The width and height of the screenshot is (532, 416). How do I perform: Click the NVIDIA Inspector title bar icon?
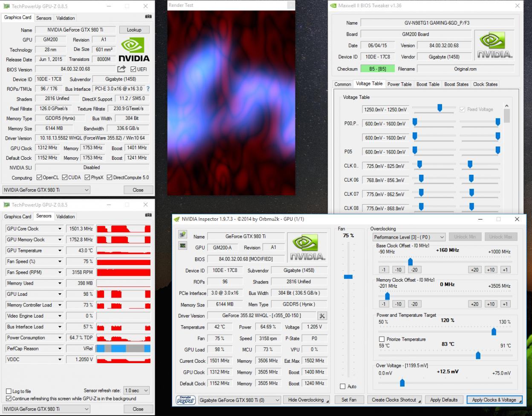(x=177, y=219)
